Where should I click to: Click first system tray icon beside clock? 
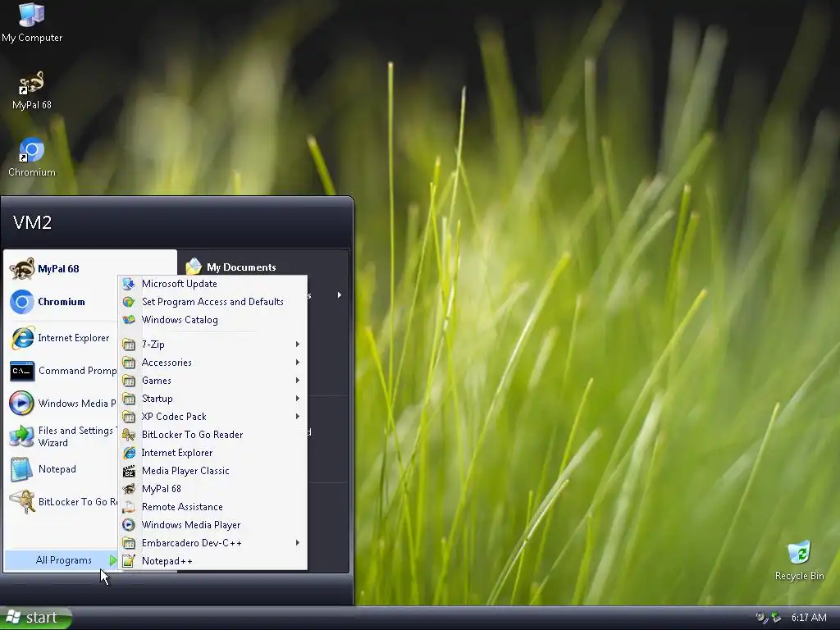click(x=761, y=618)
